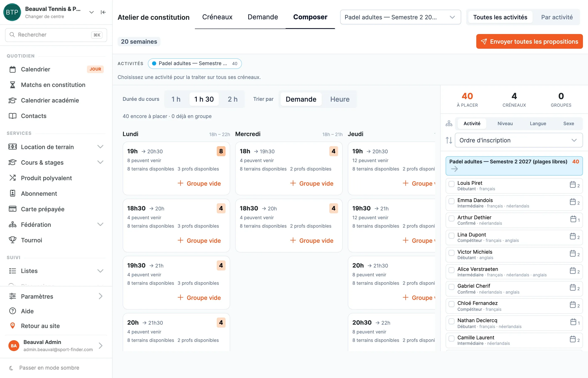Click the Rechercher search field
Screen dimensions: 588x378
(x=56, y=35)
